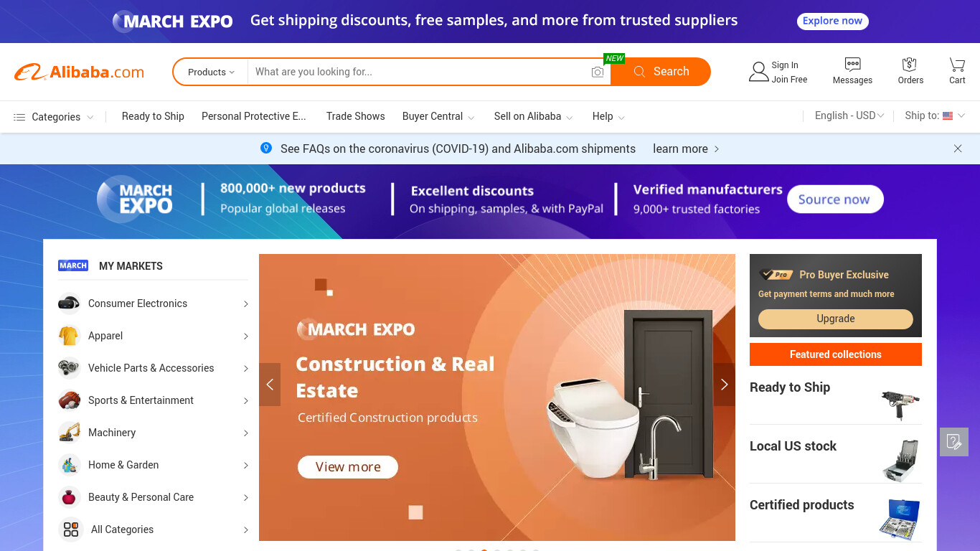Click the orange Search button

point(661,72)
